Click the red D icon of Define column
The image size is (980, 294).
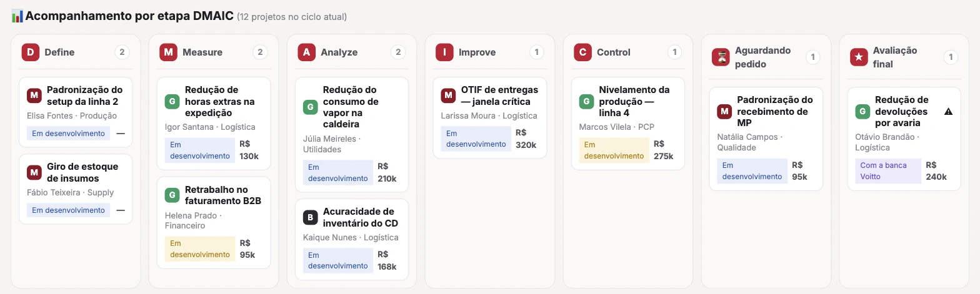click(30, 52)
